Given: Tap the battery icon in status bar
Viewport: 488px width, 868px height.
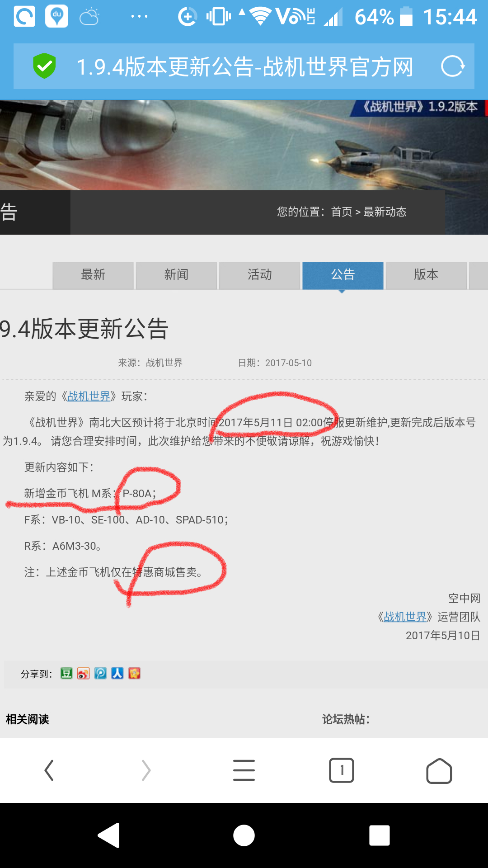Looking at the screenshot, I should [x=406, y=16].
